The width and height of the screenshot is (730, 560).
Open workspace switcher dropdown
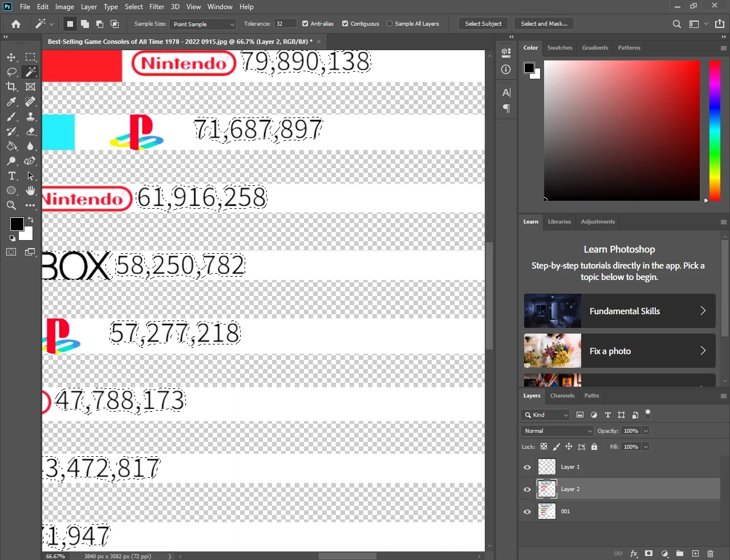(x=698, y=24)
